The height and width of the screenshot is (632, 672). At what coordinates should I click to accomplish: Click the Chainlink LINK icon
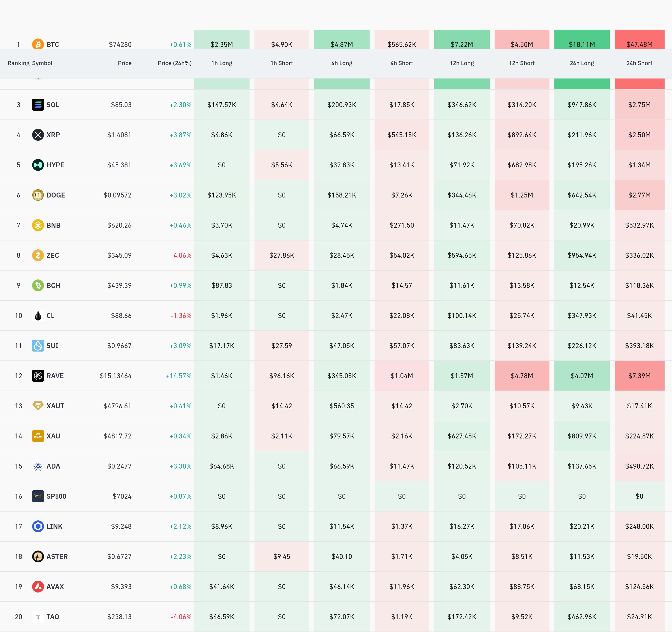tap(38, 526)
